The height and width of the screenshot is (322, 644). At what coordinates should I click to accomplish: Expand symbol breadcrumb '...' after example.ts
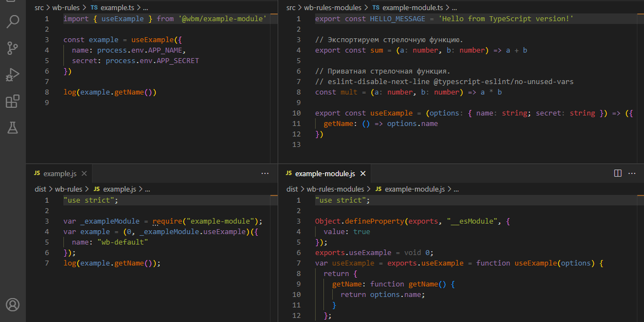pyautogui.click(x=144, y=7)
